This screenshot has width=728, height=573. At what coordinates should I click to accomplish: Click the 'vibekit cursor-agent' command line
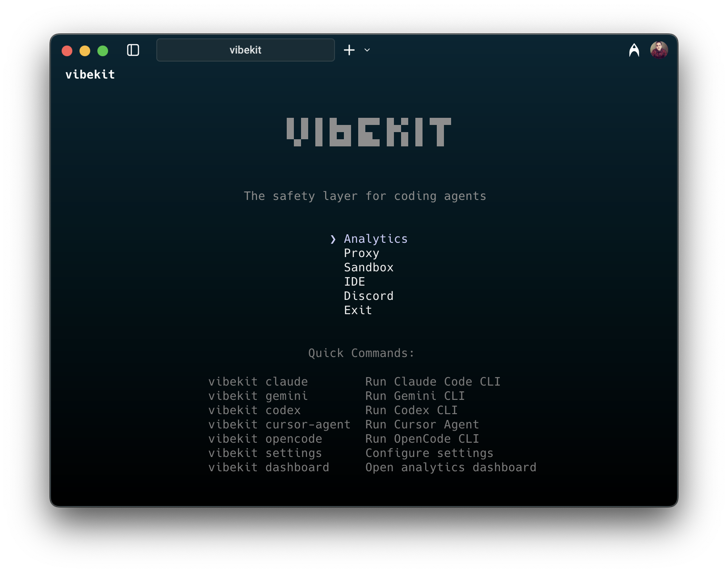tap(279, 425)
